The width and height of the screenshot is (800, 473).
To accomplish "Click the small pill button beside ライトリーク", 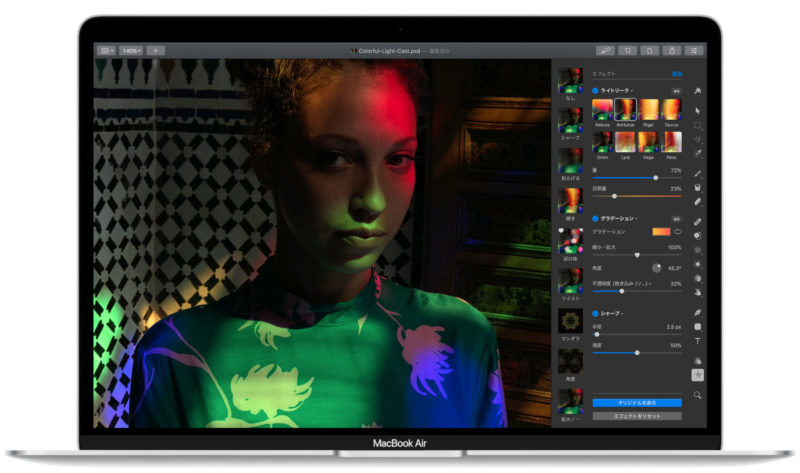I will click(x=677, y=91).
